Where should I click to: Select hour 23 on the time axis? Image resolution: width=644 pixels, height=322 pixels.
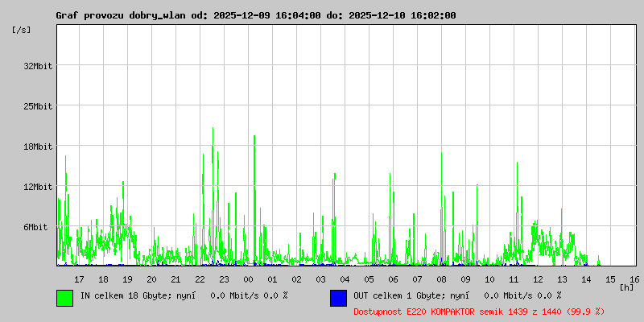click(x=224, y=279)
